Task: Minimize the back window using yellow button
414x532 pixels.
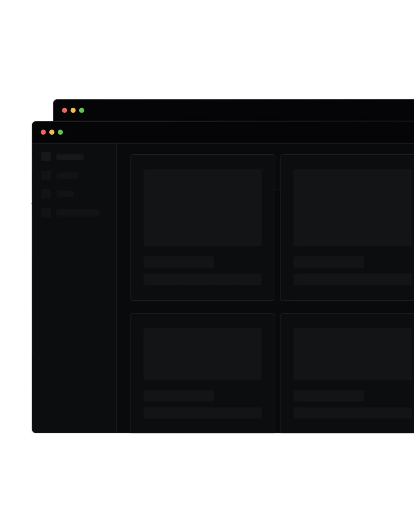Action: point(73,110)
